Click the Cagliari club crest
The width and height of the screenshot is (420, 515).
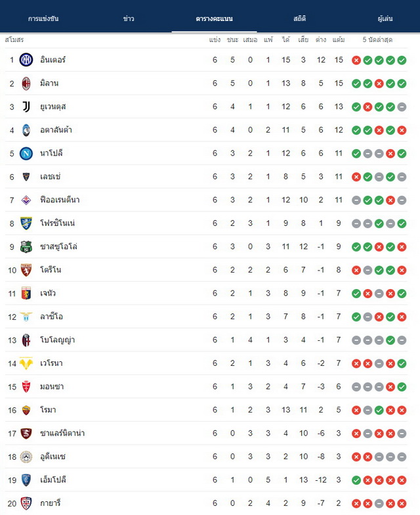pyautogui.click(x=26, y=503)
